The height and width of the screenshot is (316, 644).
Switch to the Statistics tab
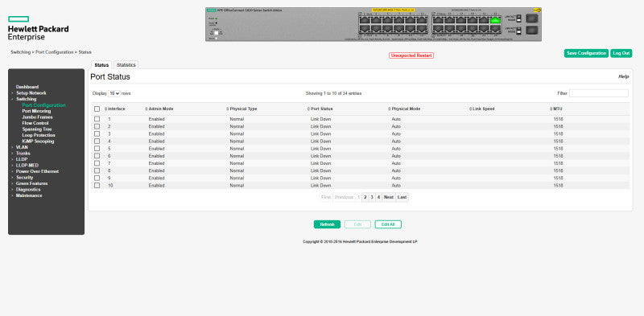pos(126,65)
